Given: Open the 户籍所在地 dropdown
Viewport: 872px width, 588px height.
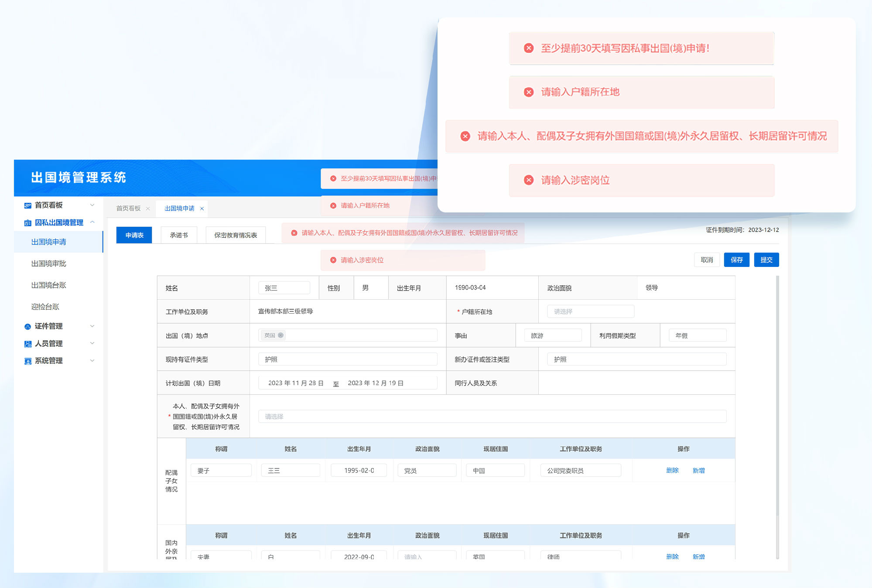Looking at the screenshot, I should [x=590, y=312].
